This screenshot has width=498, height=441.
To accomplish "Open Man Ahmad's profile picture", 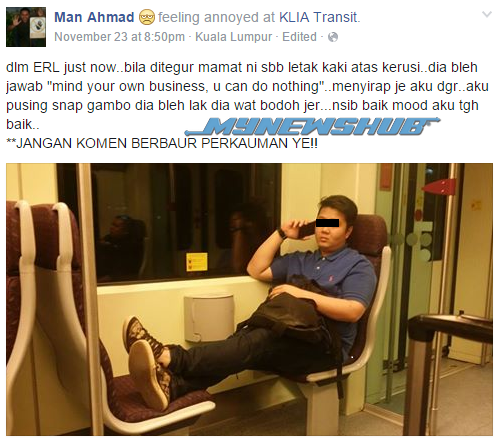I will tap(26, 27).
